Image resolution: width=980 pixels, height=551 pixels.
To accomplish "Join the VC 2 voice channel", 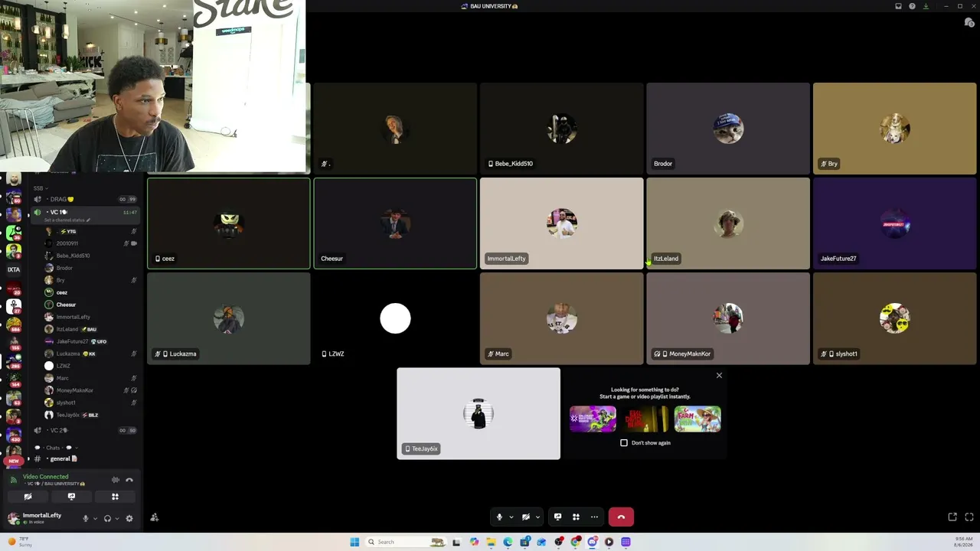I will [x=84, y=430].
